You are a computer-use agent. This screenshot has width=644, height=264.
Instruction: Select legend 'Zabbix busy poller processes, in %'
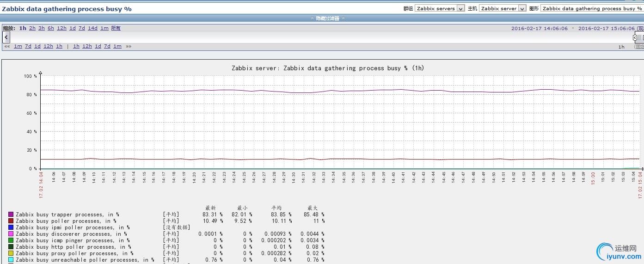66,221
